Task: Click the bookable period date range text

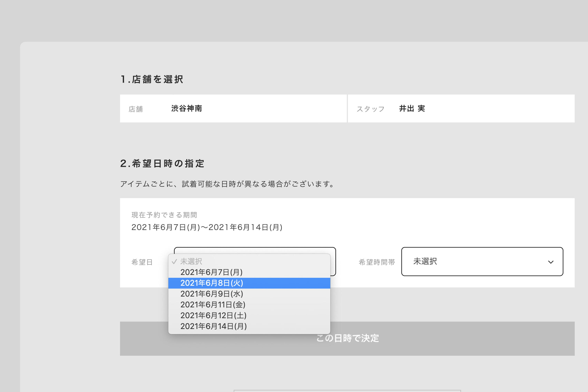Action: click(207, 227)
